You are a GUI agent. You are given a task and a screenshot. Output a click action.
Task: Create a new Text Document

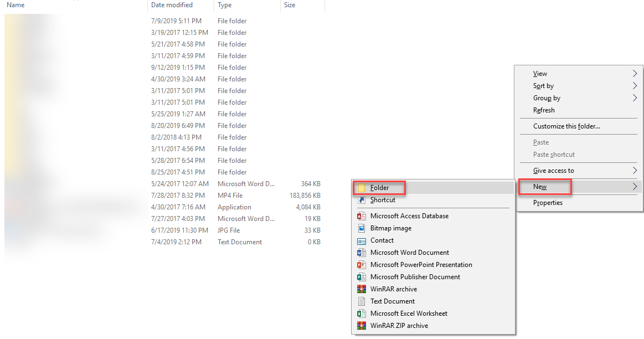point(434,301)
